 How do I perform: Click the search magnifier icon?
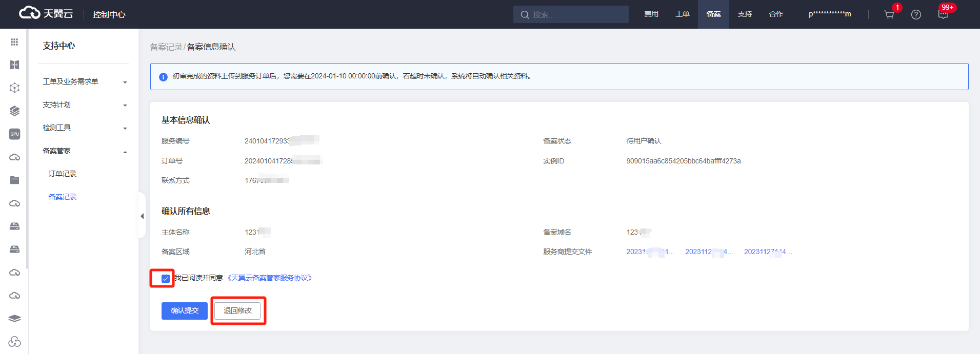pyautogui.click(x=525, y=15)
